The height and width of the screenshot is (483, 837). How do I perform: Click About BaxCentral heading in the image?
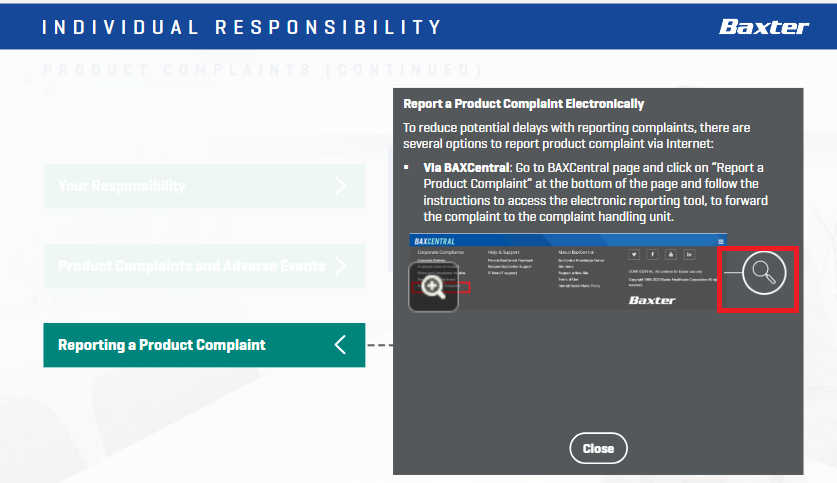[576, 252]
